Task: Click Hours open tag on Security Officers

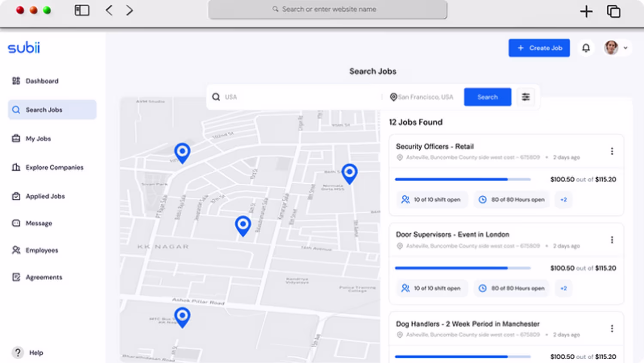Action: click(x=512, y=200)
